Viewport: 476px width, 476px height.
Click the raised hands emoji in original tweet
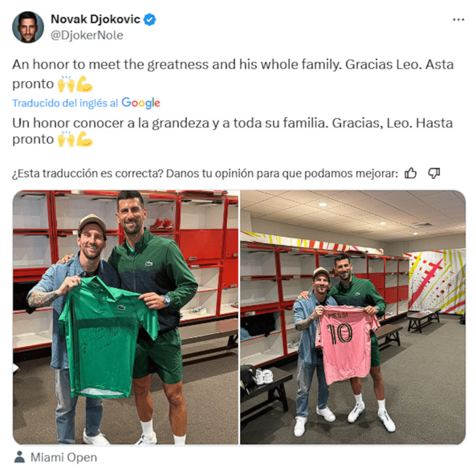(x=66, y=84)
